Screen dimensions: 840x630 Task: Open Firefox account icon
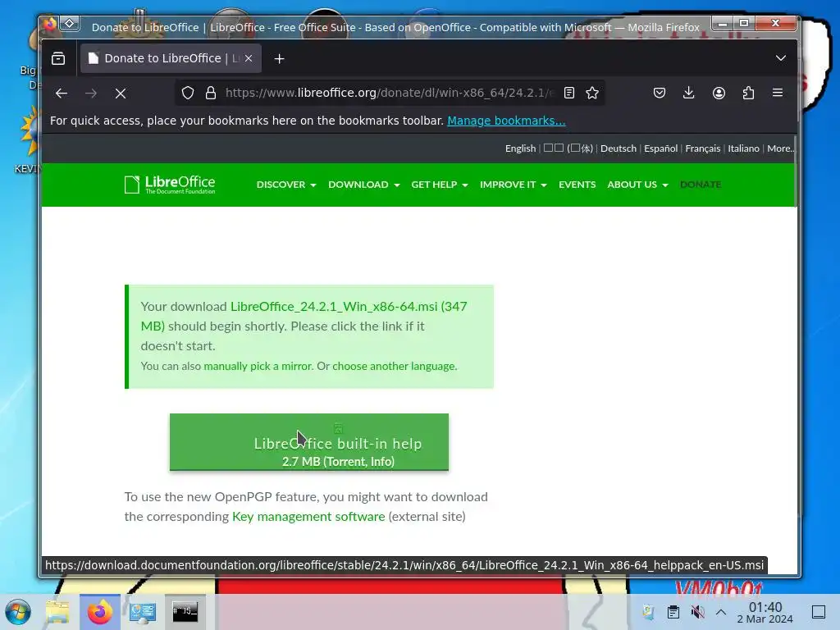pyautogui.click(x=719, y=93)
